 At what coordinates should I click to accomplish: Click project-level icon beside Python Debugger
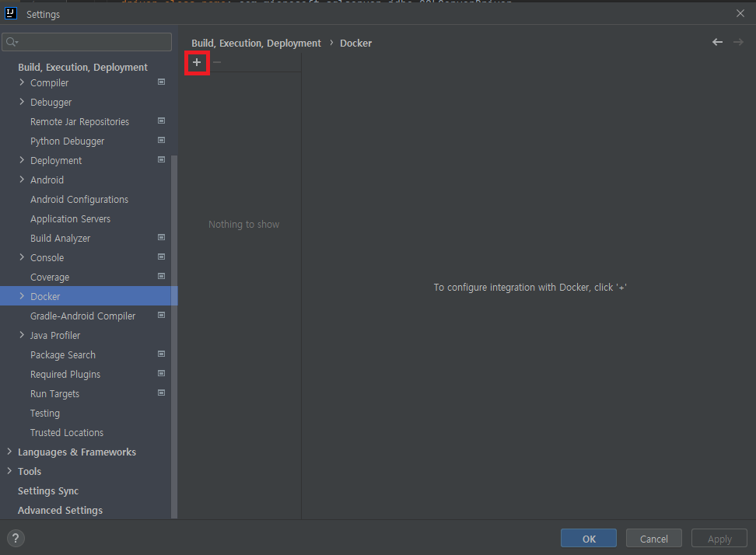[162, 140]
